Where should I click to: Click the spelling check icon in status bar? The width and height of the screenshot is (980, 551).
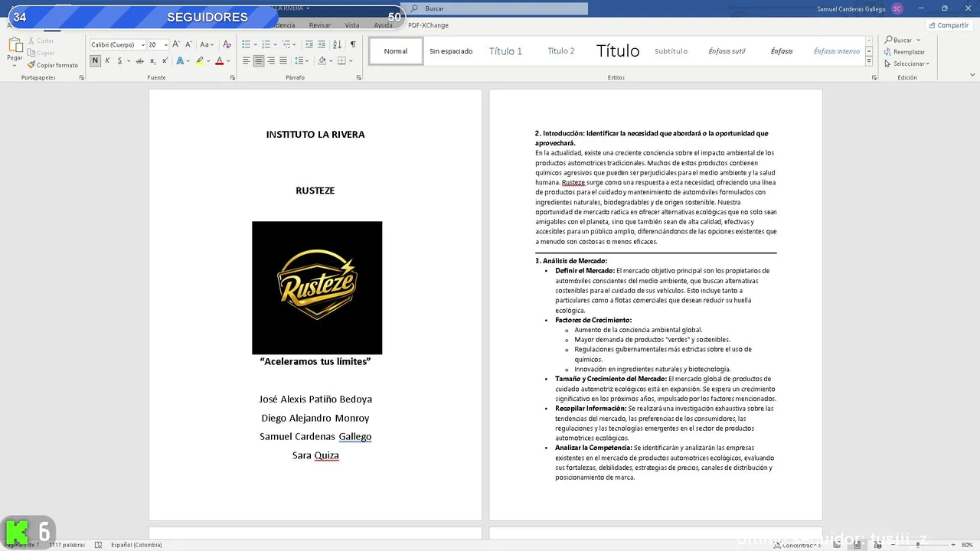98,545
